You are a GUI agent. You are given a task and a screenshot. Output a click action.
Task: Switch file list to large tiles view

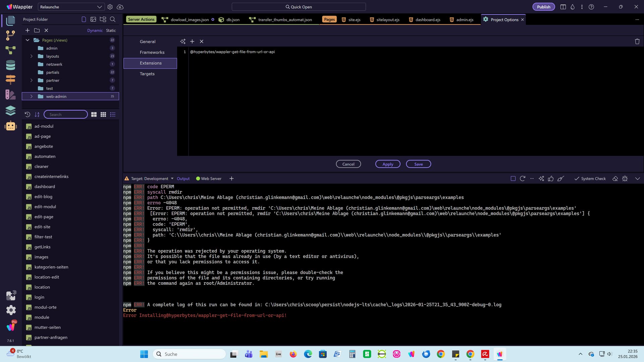click(94, 115)
